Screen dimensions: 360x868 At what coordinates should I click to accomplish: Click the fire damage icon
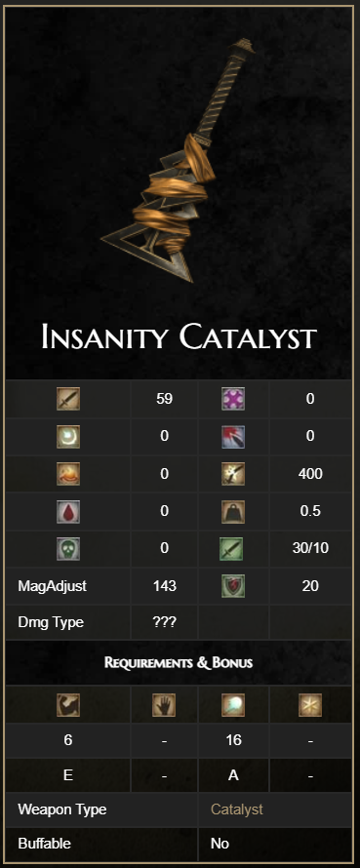(x=68, y=474)
